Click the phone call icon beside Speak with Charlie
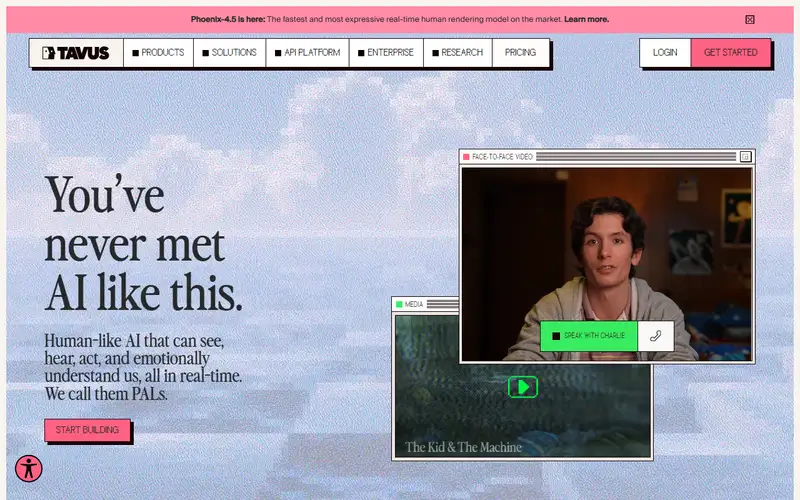The height and width of the screenshot is (500, 800). point(656,336)
